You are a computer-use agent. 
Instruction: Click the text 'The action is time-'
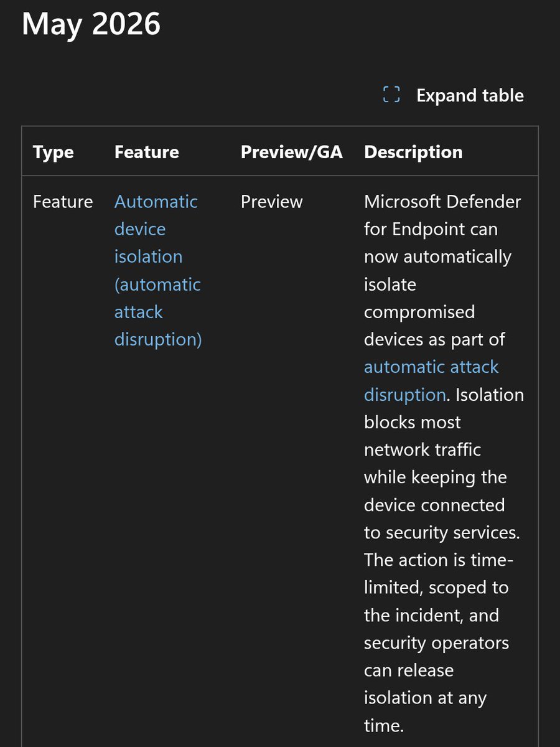click(439, 560)
